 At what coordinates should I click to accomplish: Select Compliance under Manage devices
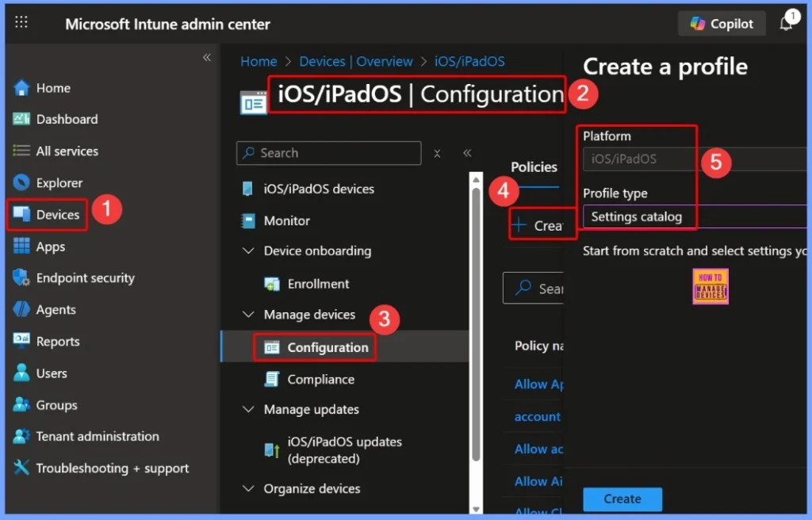click(x=319, y=379)
